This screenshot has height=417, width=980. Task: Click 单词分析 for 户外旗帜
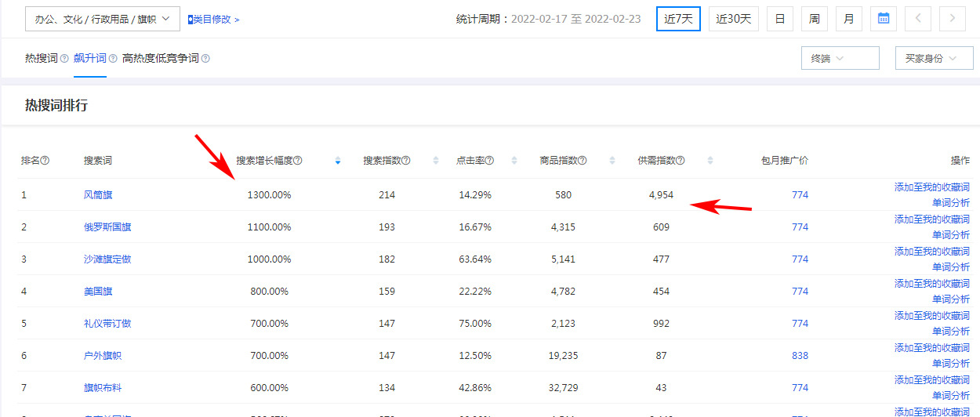951,364
